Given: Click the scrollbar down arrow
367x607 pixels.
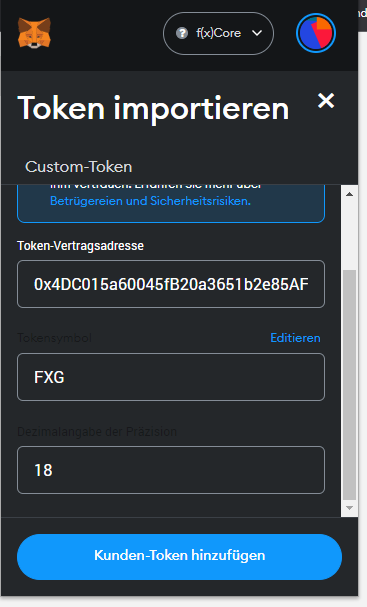Looking at the screenshot, I should pos(350,508).
